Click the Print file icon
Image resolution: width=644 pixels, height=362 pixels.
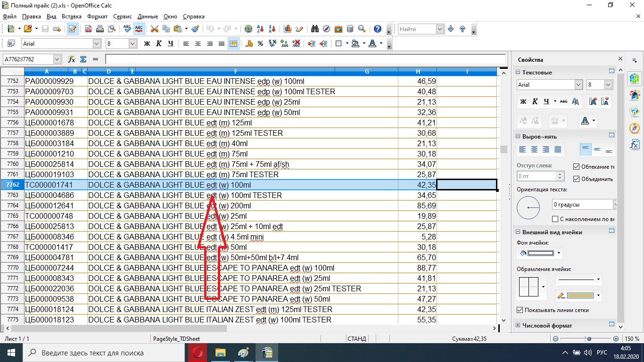pyautogui.click(x=100, y=29)
